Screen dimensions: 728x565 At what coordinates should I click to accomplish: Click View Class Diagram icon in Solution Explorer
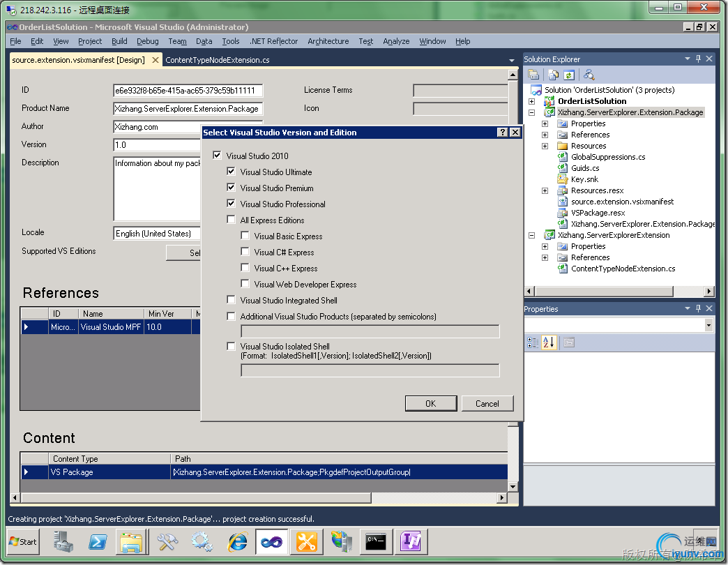point(589,74)
